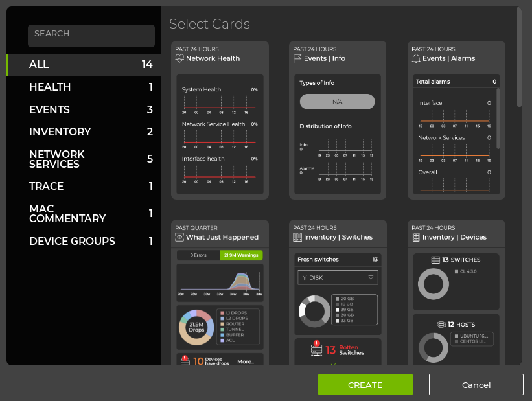This screenshot has height=401, width=532.
Task: Click the Network Health heart icon
Action: coord(179,58)
